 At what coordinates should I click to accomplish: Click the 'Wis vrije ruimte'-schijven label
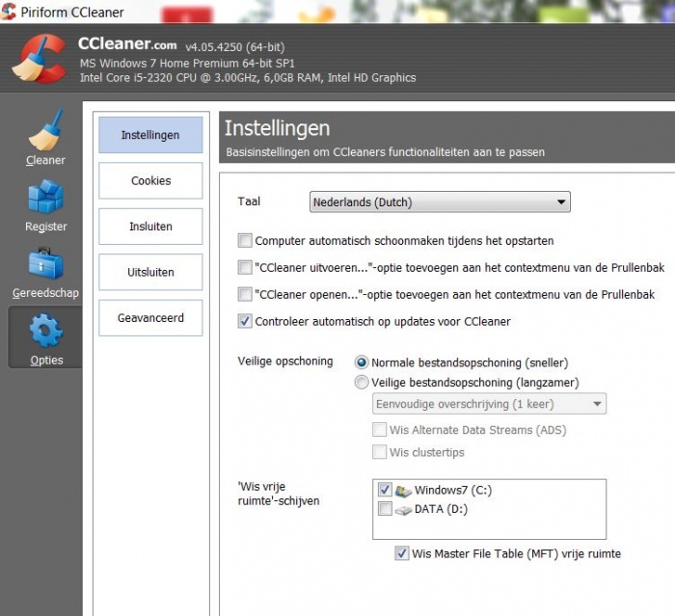(x=279, y=494)
